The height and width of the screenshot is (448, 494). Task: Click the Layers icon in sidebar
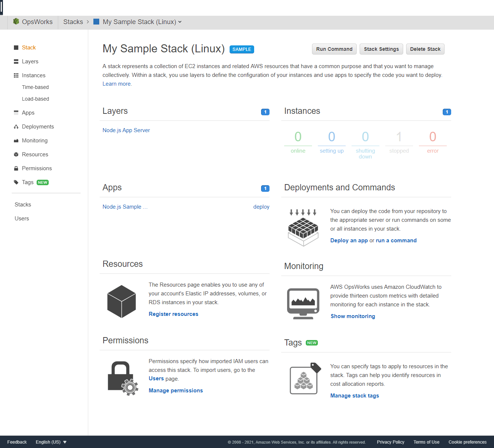tap(16, 61)
